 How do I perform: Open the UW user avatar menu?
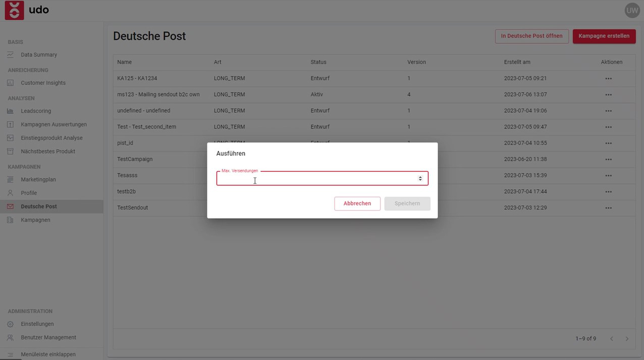632,10
